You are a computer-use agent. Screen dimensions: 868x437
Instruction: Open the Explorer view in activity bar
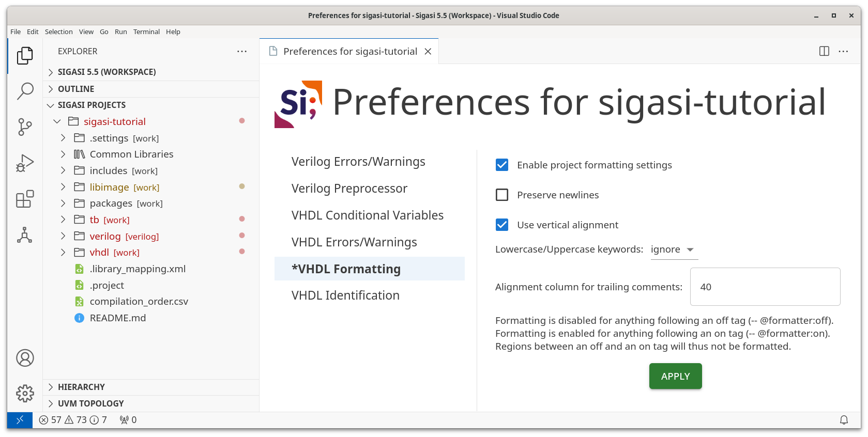coord(25,55)
